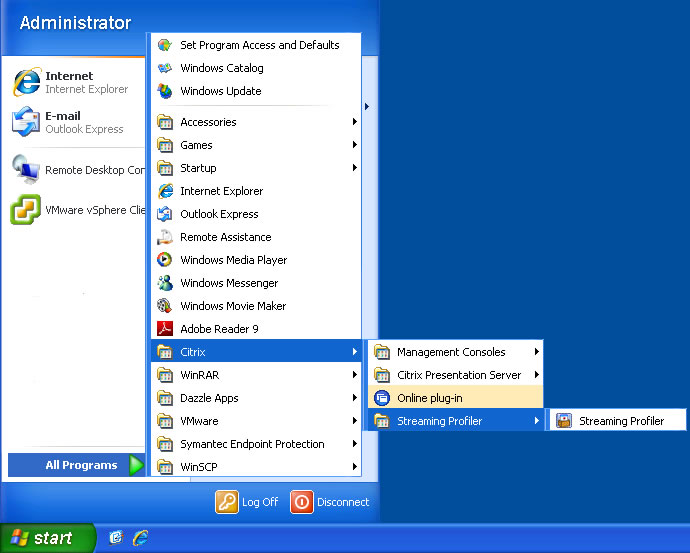The width and height of the screenshot is (690, 553).
Task: Select the Online plug-in menu entry
Action: click(x=455, y=398)
